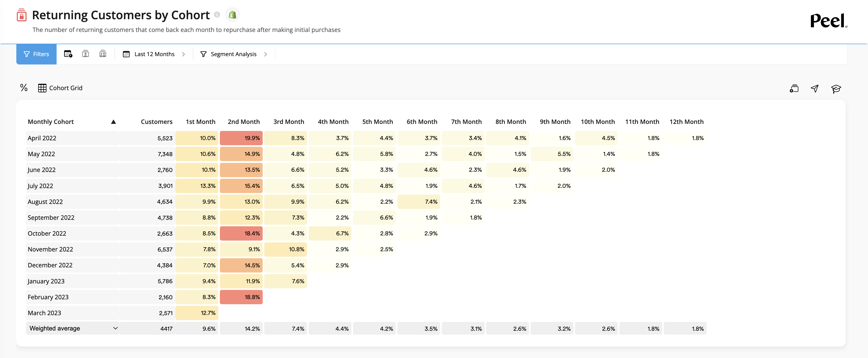The width and height of the screenshot is (868, 358).
Task: Toggle Monthly Cohort sort arrow
Action: click(113, 122)
